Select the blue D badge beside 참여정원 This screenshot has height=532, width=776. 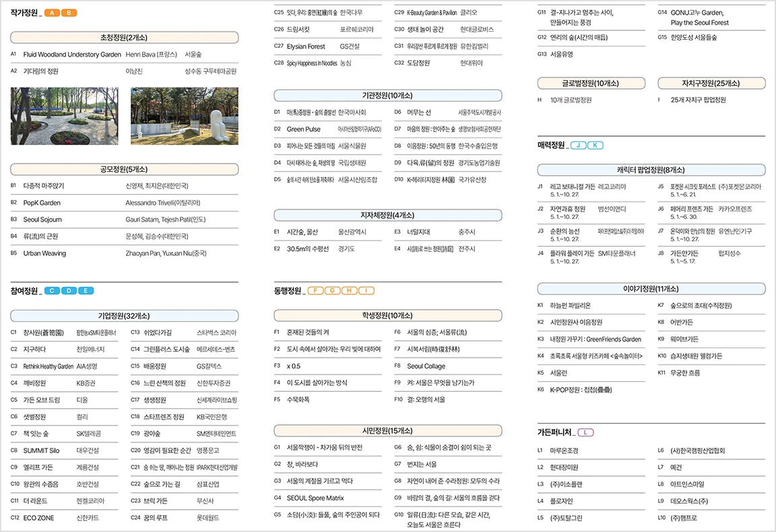point(69,291)
